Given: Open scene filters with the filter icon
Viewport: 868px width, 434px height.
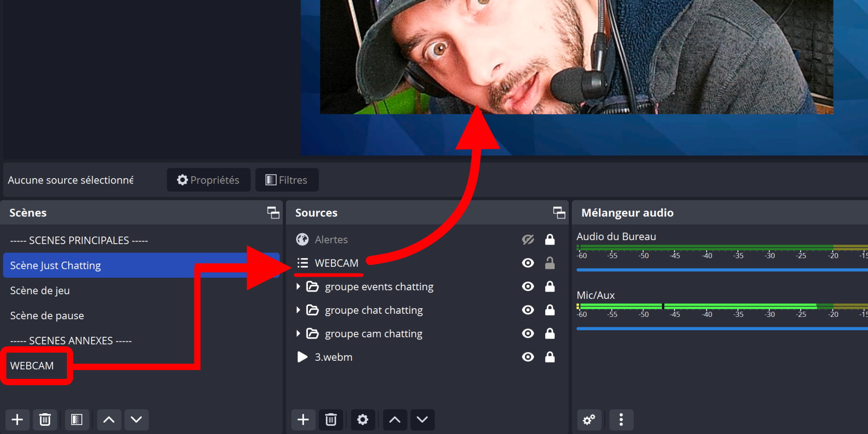Looking at the screenshot, I should tap(77, 420).
